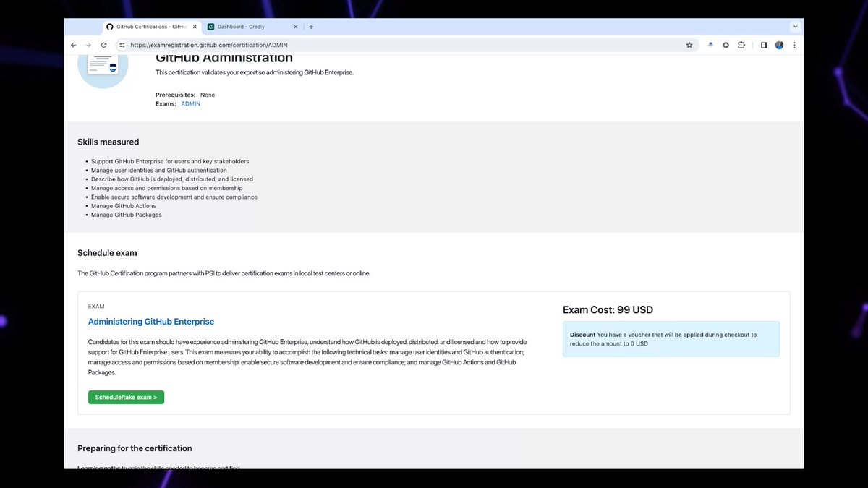
Task: Click the 'Manage GitHub Actions' bullet
Action: [x=124, y=206]
